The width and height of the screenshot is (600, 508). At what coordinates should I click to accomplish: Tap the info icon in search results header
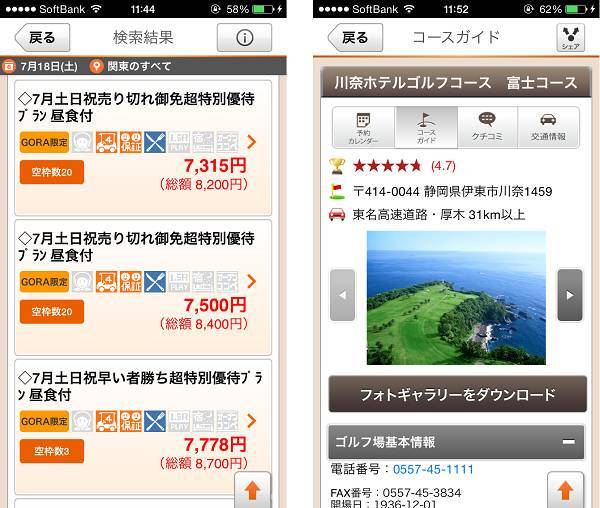tap(244, 37)
